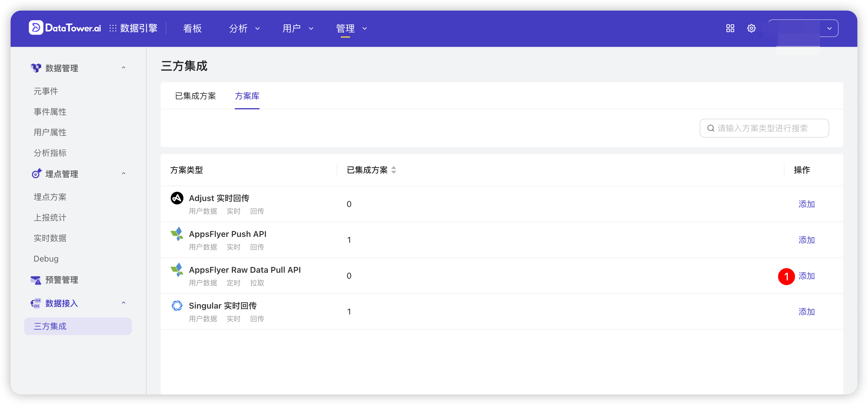Open the project selector dropdown top right

(x=829, y=28)
